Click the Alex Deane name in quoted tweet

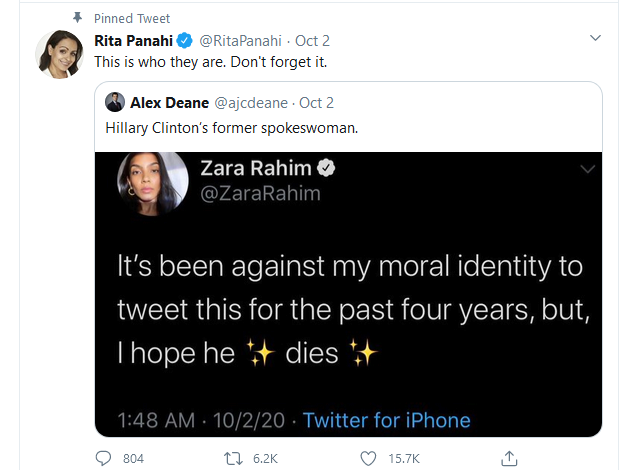coord(166,103)
